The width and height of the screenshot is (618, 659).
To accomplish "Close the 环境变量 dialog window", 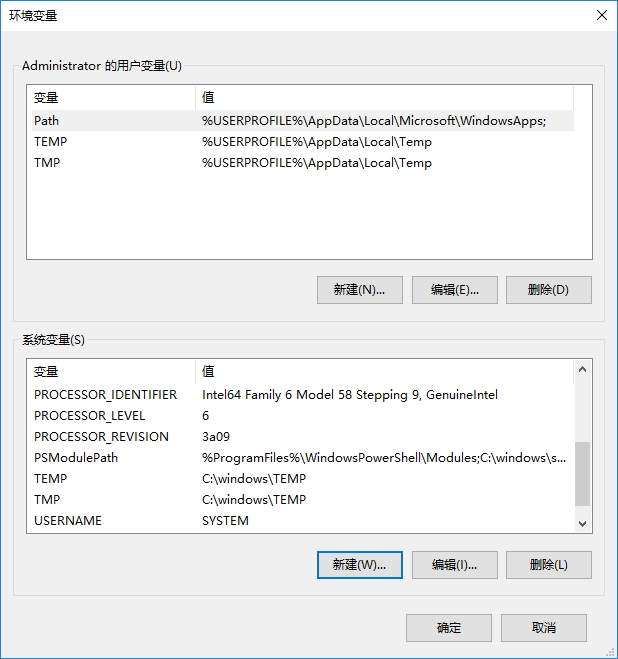I will 602,15.
